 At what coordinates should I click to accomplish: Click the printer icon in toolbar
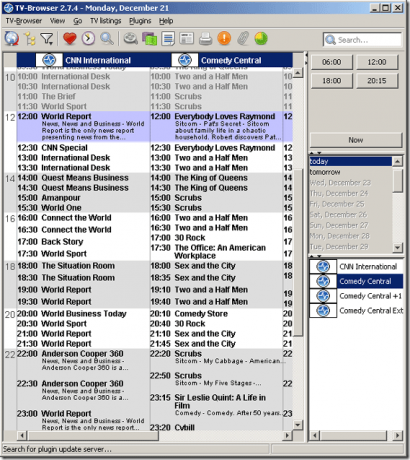[x=205, y=39]
